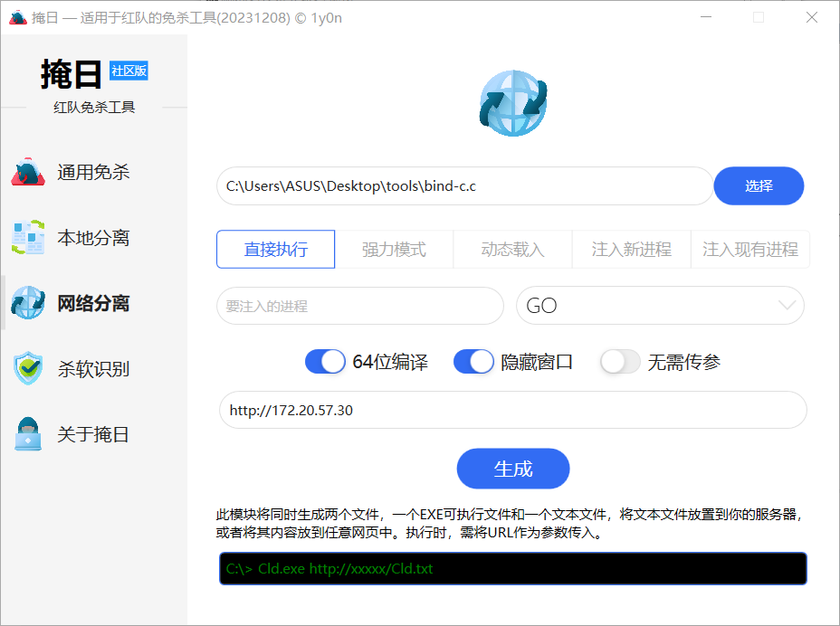
Task: Switch to the 强力模式 tab
Action: coord(394,249)
